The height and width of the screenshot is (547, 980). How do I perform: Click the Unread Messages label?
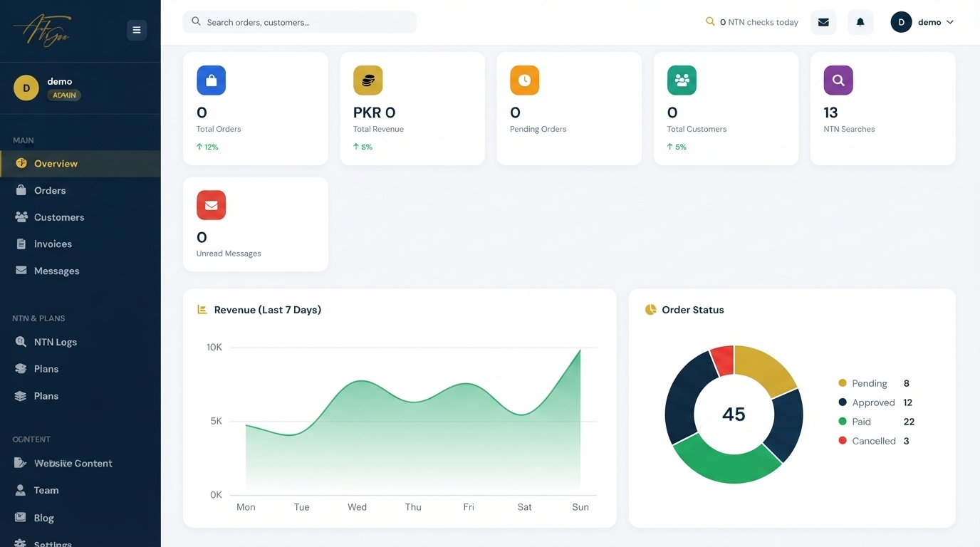(229, 254)
